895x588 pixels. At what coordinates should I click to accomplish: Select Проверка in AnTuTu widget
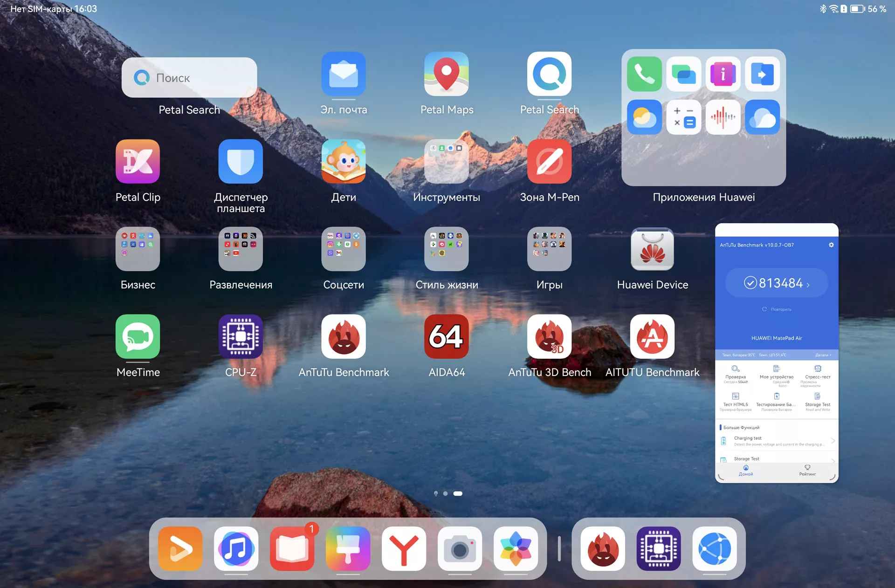coord(736,374)
